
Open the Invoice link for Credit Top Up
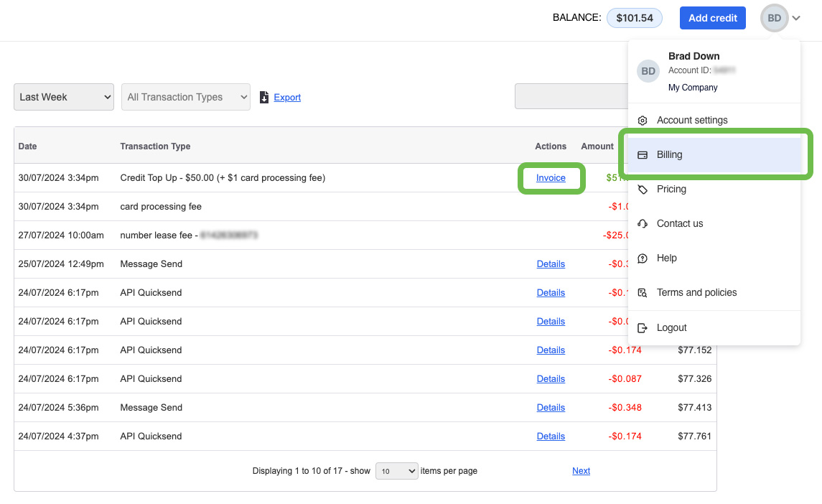(x=551, y=178)
